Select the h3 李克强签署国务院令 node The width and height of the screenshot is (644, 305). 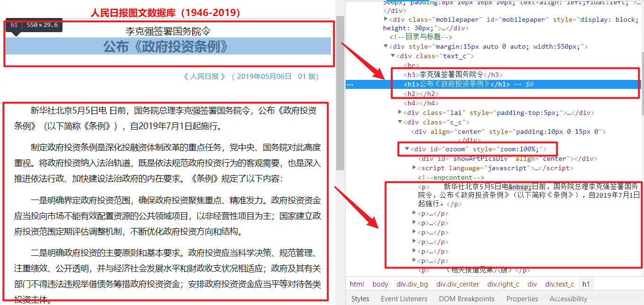tap(453, 75)
